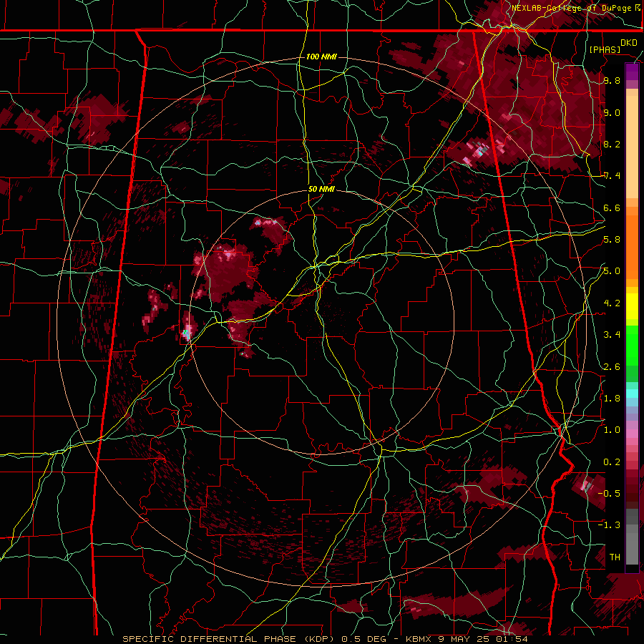Click the dark orange band of the color bar
This screenshot has width=644, height=644.
(632, 246)
